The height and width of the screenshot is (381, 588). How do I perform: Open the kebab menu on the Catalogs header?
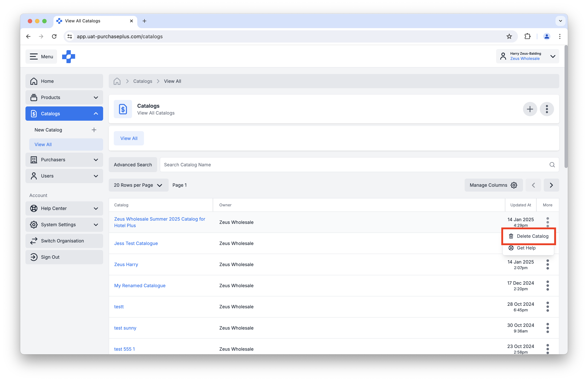point(547,109)
